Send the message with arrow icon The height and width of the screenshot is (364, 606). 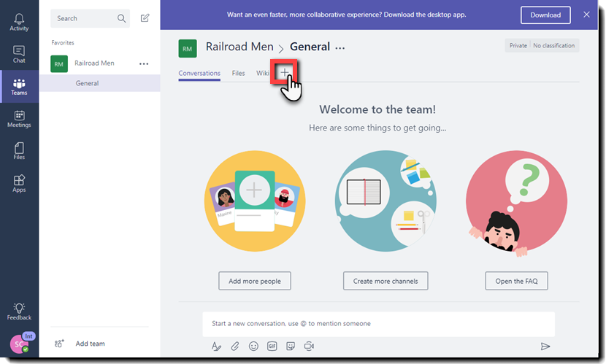click(x=545, y=346)
